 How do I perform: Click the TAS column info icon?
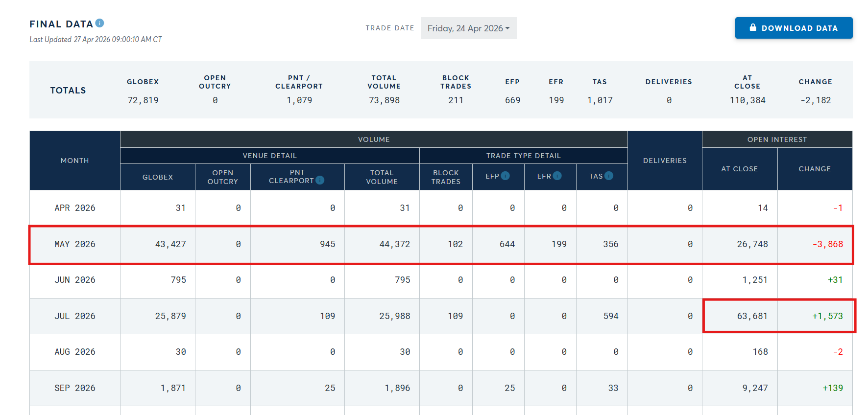tap(609, 176)
